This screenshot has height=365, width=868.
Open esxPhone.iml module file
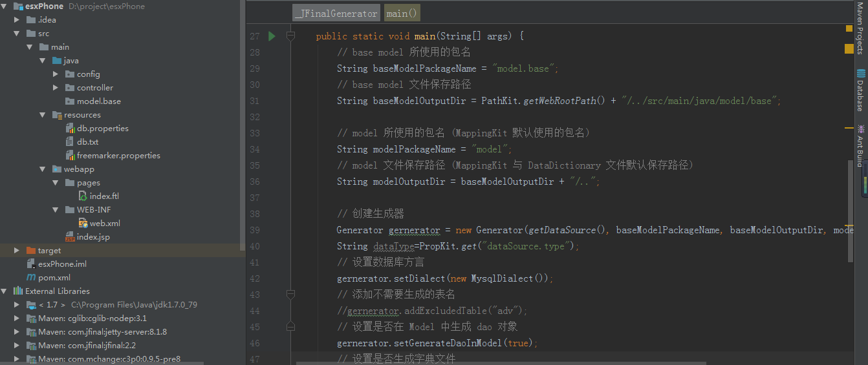62,264
